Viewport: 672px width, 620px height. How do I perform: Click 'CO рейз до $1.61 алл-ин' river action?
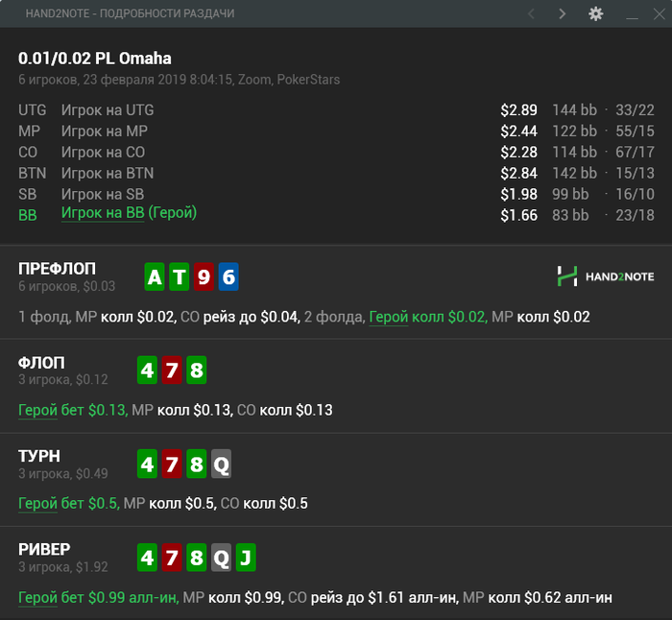pos(373,597)
